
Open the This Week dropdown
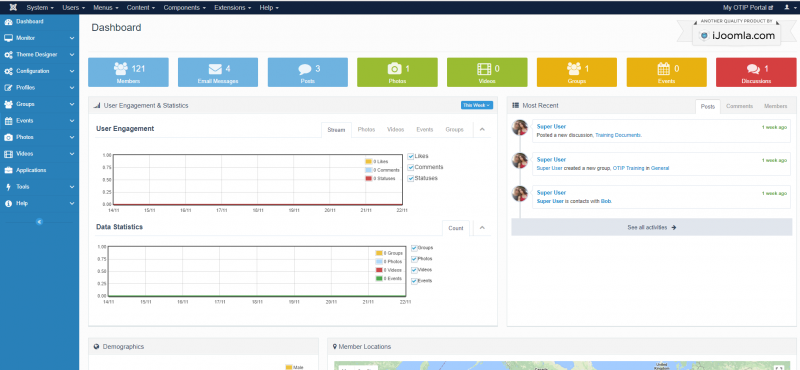(x=477, y=105)
